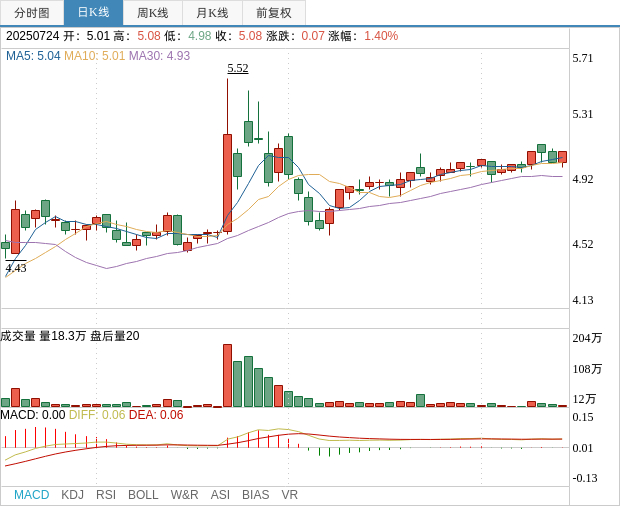Select the 日K线 tab
The image size is (620, 506).
point(93,13)
